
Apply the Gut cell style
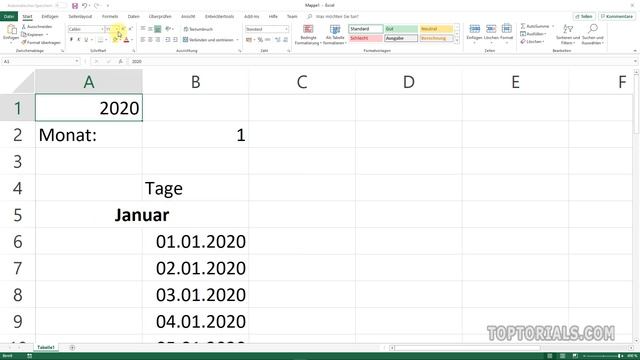pyautogui.click(x=401, y=29)
